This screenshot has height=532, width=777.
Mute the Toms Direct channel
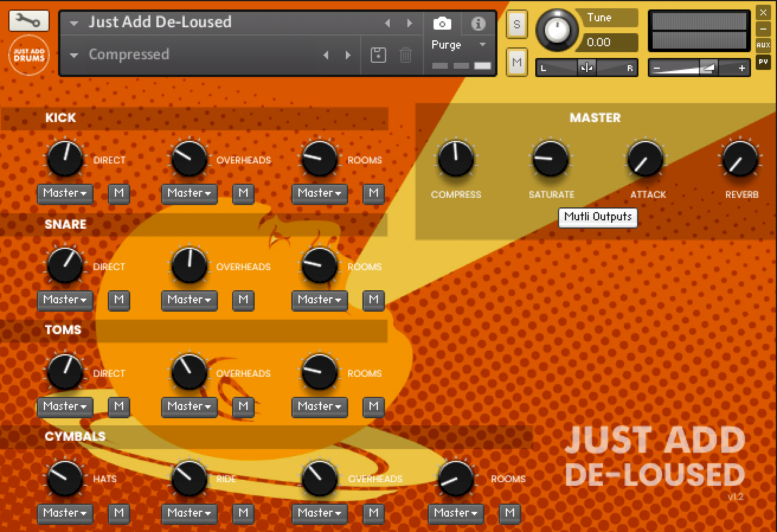tap(119, 406)
